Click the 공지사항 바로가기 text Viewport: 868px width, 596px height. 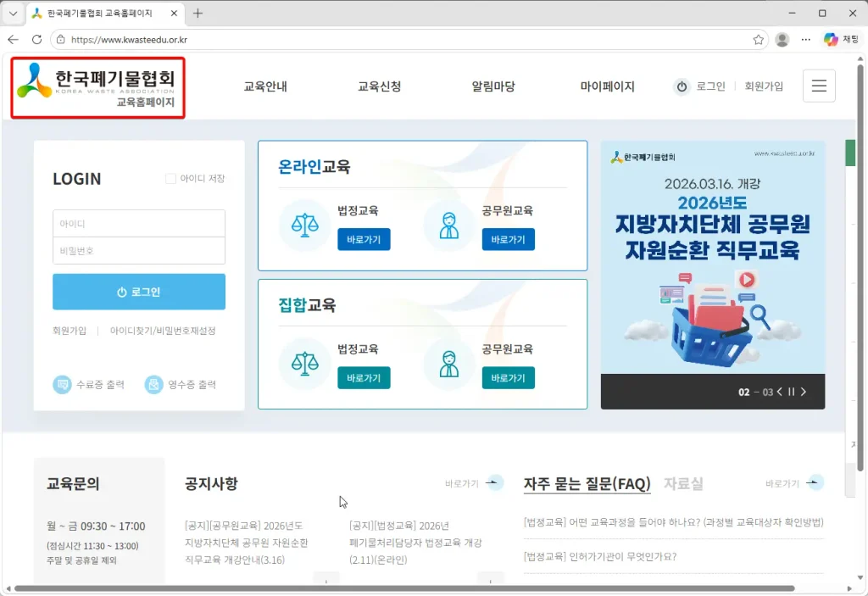[462, 483]
